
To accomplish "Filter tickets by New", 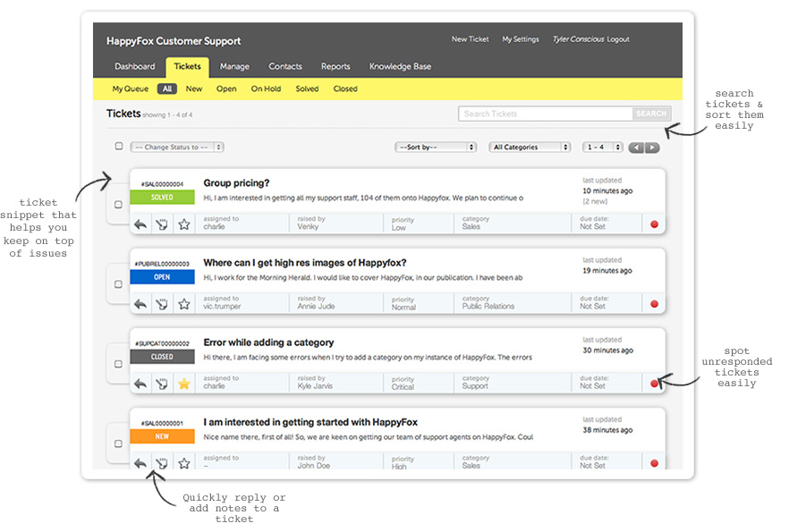I will pyautogui.click(x=194, y=89).
